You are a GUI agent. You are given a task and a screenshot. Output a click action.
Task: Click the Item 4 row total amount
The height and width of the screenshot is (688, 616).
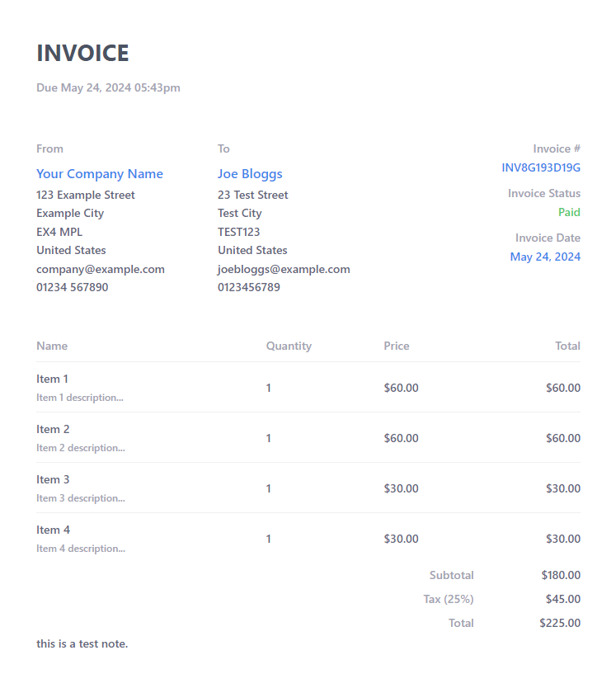[562, 539]
